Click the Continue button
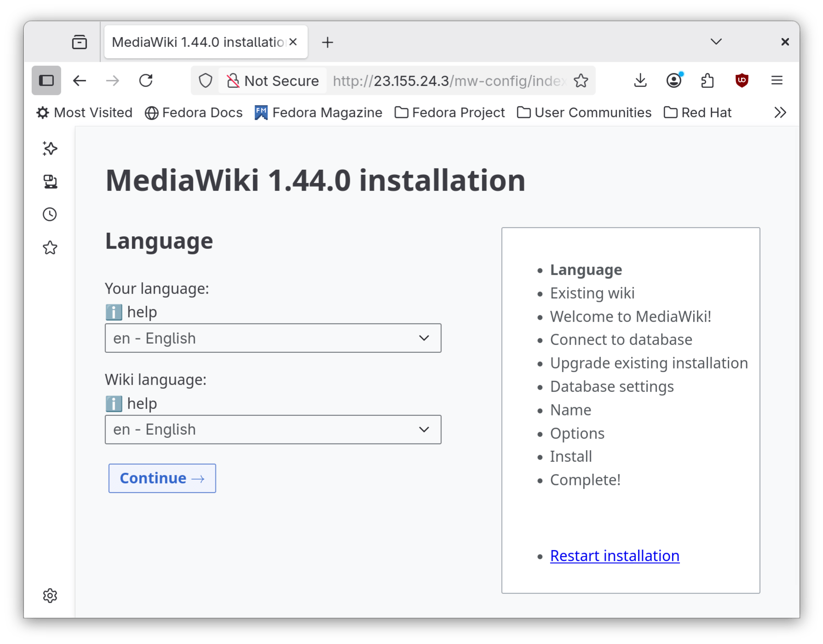The image size is (823, 644). pyautogui.click(x=162, y=478)
